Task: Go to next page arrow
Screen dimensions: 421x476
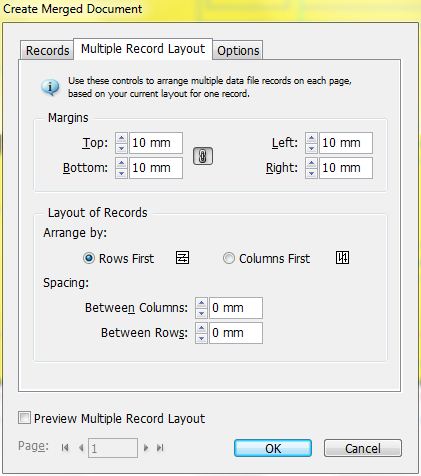Action: [x=146, y=448]
